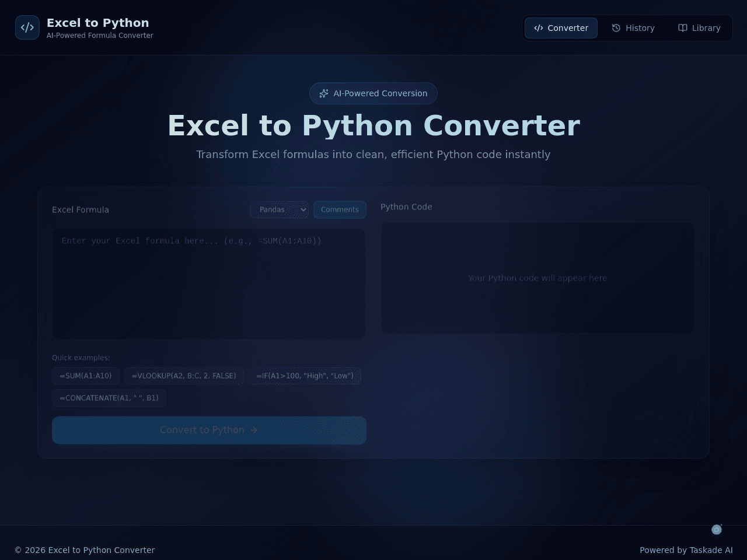The width and height of the screenshot is (747, 560).
Task: Click the Python code output area
Action: 537,278
